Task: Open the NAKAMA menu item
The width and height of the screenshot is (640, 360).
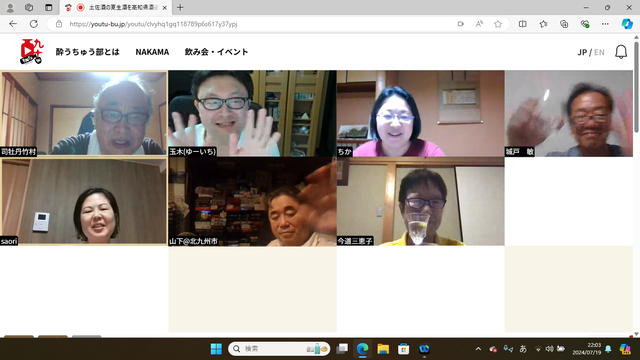Action: [152, 52]
